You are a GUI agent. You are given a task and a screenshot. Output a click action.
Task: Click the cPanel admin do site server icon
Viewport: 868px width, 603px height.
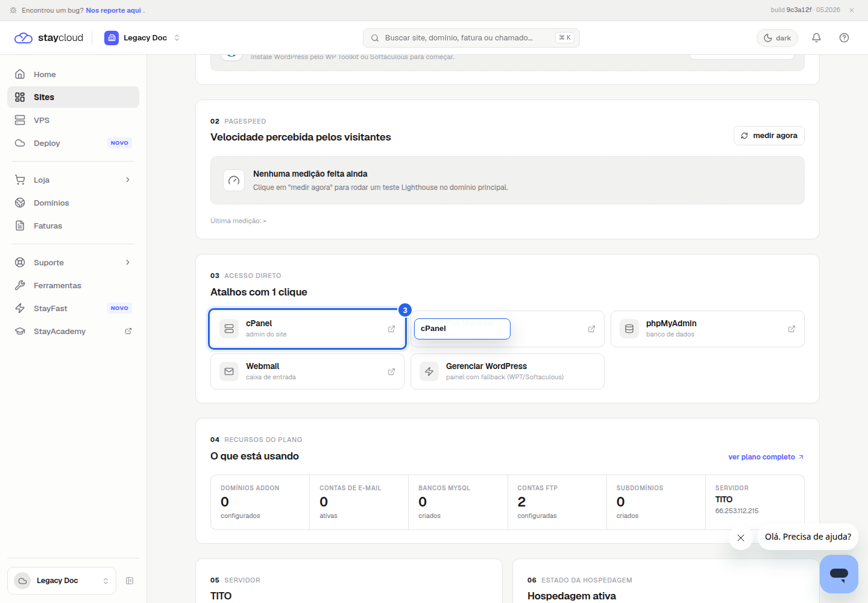(x=229, y=329)
